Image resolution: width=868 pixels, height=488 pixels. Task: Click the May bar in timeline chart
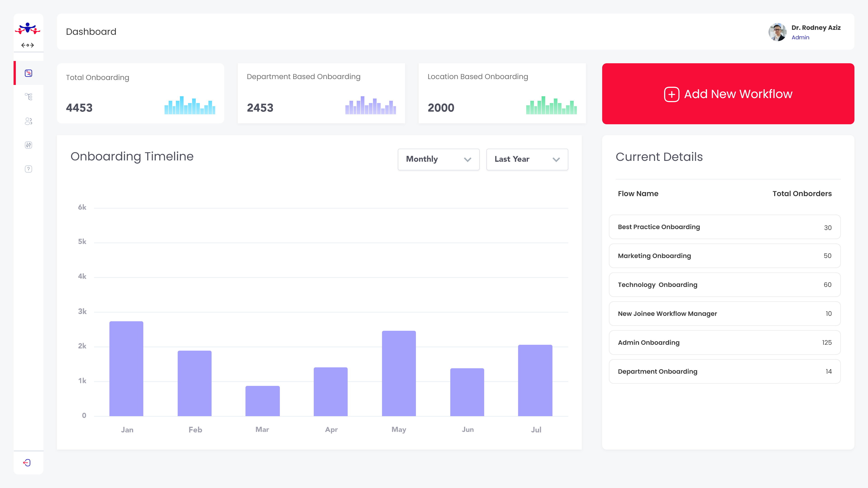399,373
